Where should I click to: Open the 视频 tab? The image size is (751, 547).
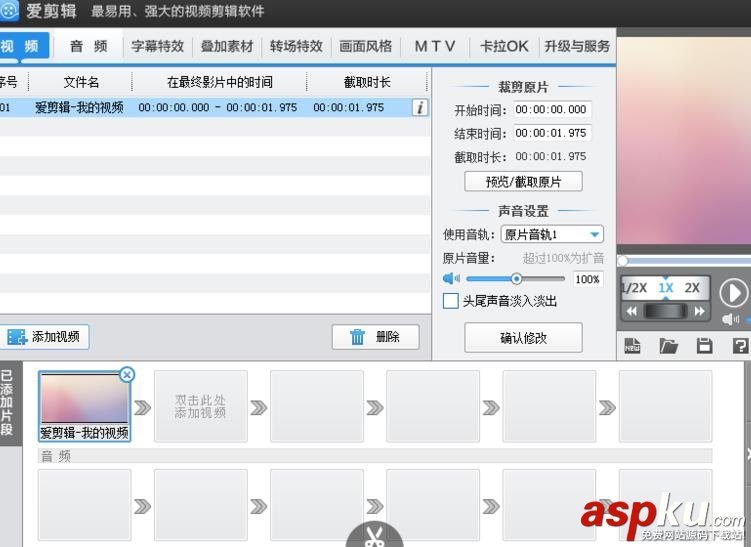pos(24,46)
